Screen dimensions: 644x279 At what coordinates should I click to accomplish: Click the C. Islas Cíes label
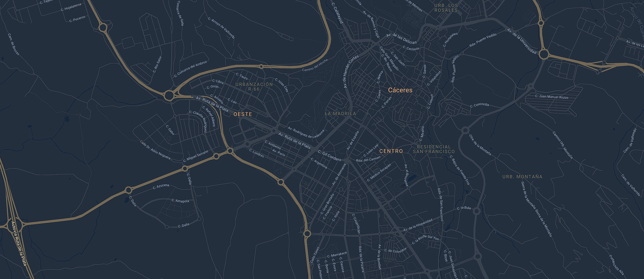(282, 85)
